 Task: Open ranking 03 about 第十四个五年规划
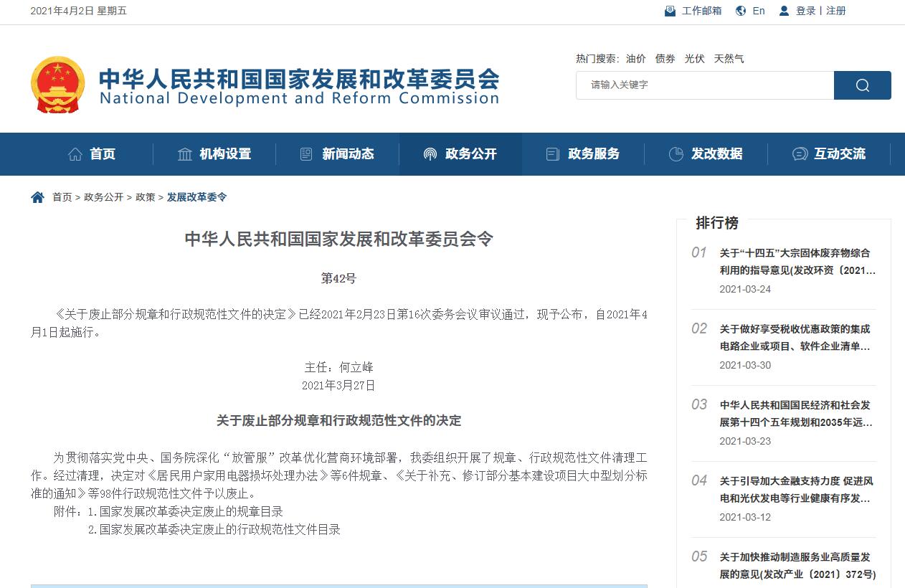click(x=797, y=414)
